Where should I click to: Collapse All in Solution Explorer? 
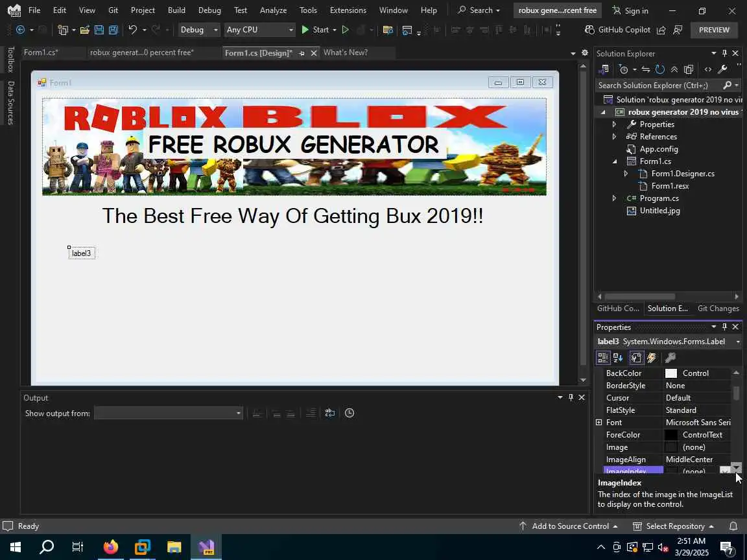pos(674,69)
